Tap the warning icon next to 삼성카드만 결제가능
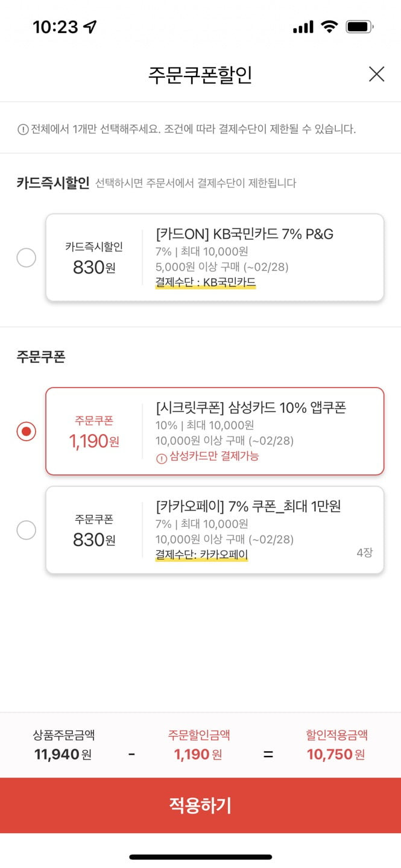This screenshot has height=868, width=401. (x=161, y=458)
